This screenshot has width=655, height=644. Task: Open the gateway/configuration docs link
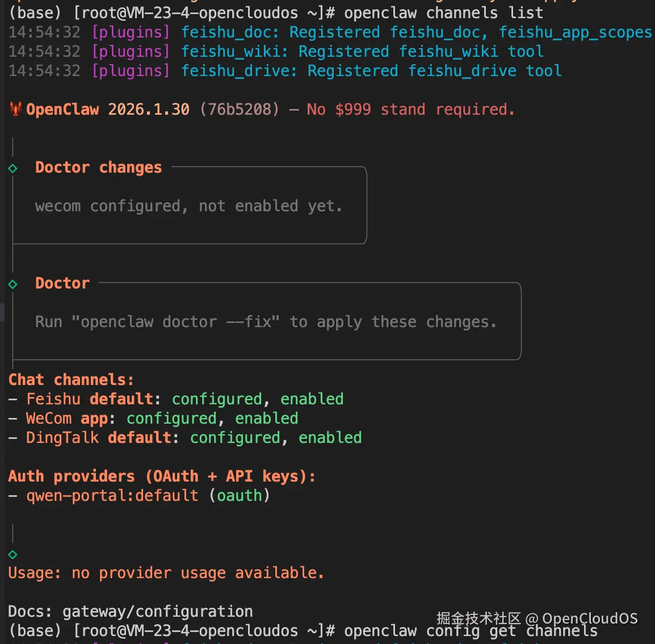(x=157, y=611)
